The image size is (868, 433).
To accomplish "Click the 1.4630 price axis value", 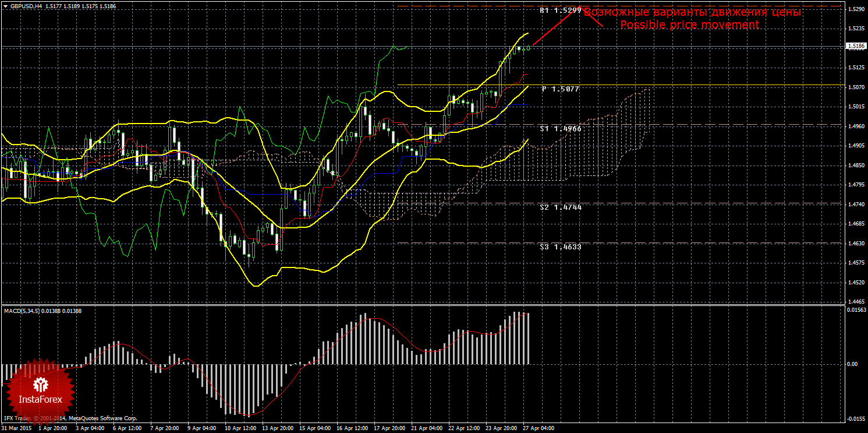I will 855,244.
